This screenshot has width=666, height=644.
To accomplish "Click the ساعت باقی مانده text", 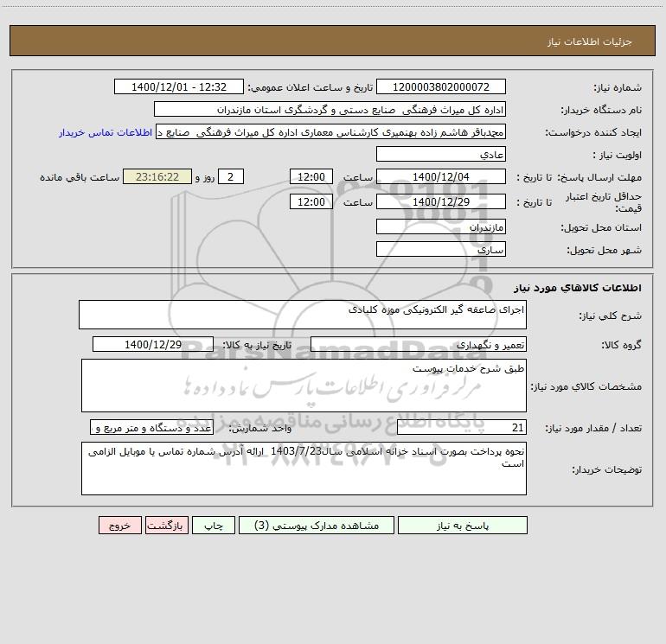I will point(80,177).
